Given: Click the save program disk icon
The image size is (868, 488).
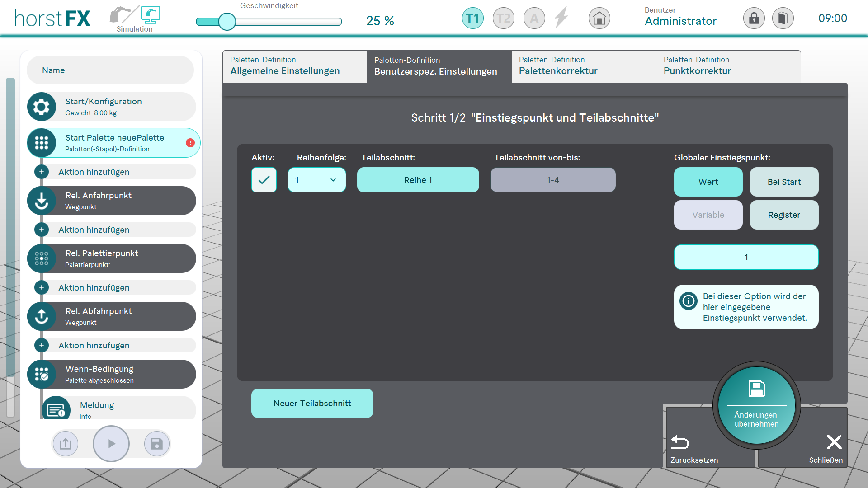Looking at the screenshot, I should click(156, 444).
